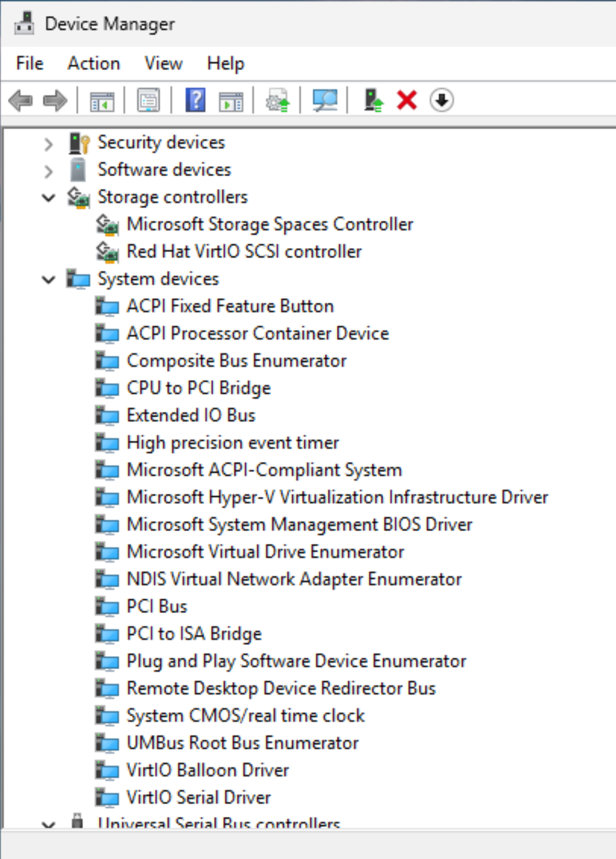The height and width of the screenshot is (859, 616).
Task: Click the CPU to PCI Bridge icon
Action: pyautogui.click(x=107, y=388)
